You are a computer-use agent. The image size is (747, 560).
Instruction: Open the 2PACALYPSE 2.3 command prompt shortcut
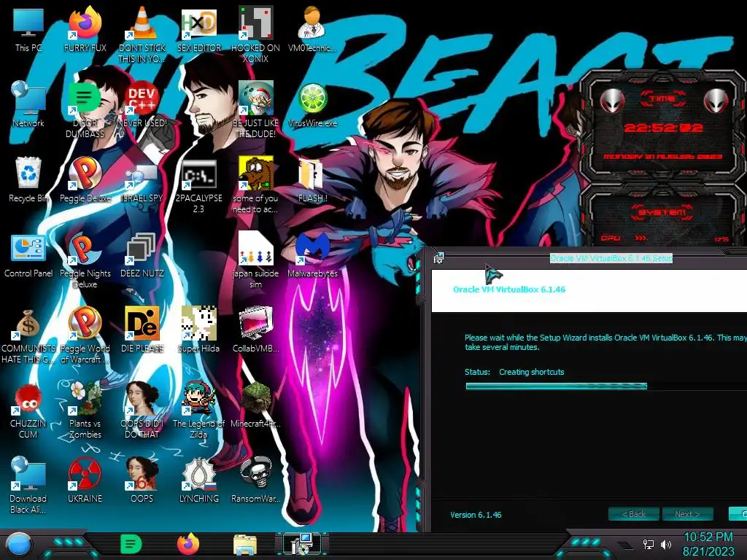tap(198, 184)
